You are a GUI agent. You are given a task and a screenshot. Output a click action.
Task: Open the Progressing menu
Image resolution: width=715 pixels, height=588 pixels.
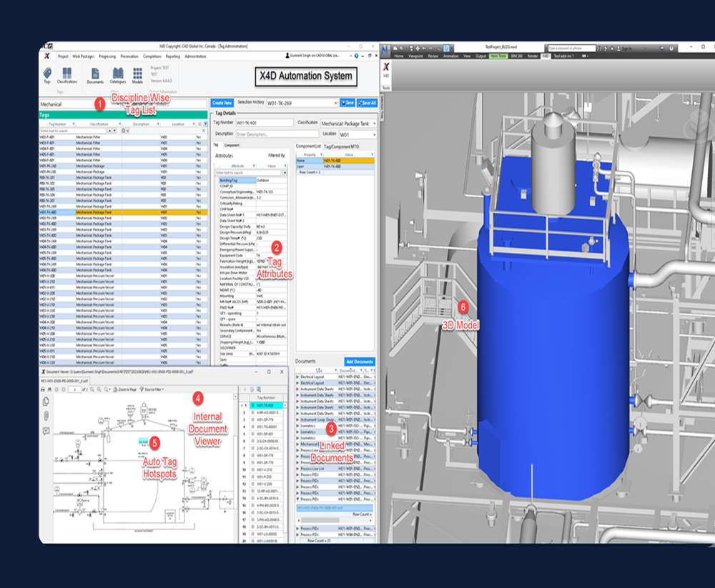[x=107, y=56]
